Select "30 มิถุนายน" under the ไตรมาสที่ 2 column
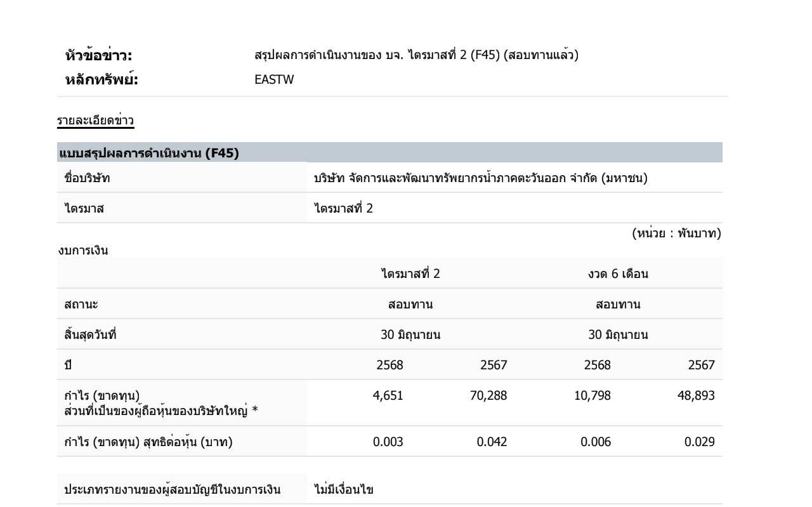812x507 pixels. (410, 335)
